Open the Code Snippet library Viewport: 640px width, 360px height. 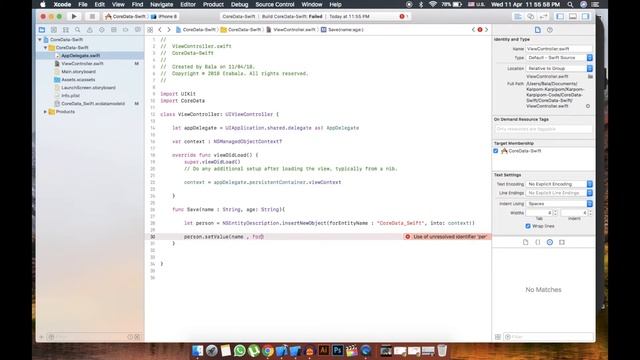tap(538, 242)
